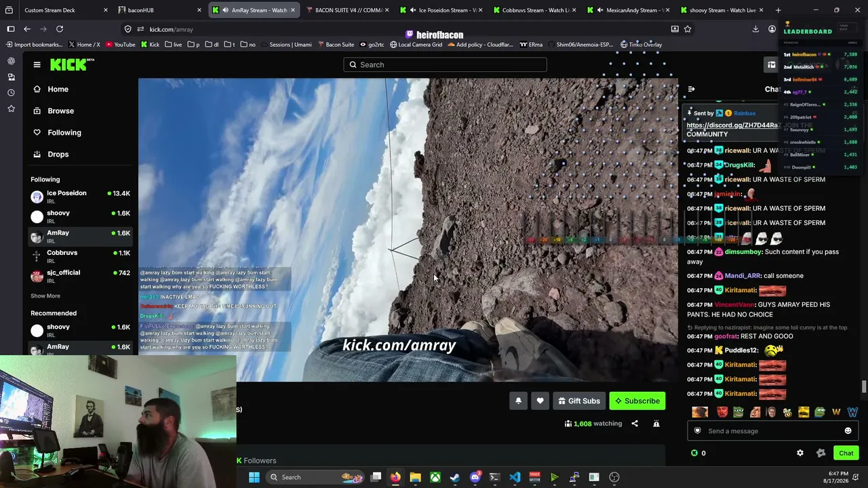Collapse the chat panel with arrow icon
Viewport: 868px width, 488px height.
pos(691,89)
